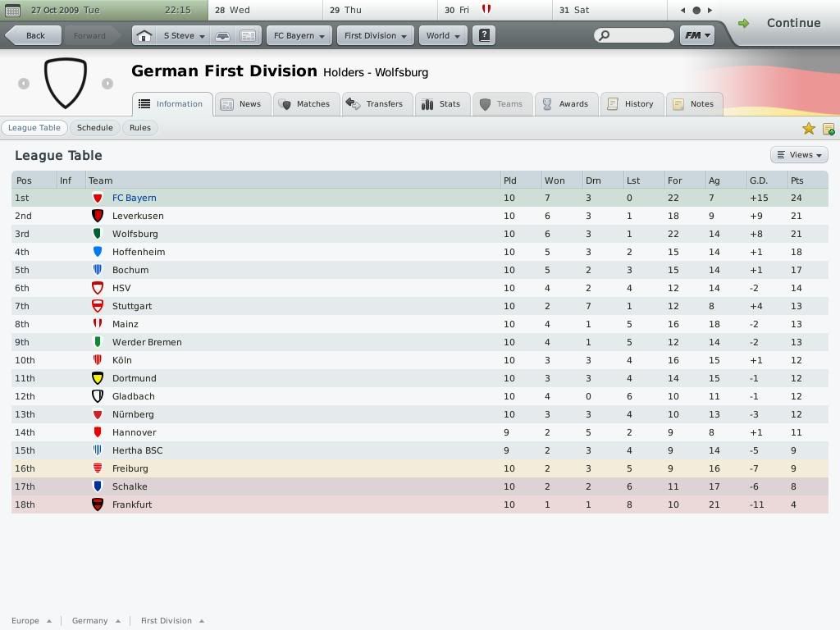Open the home screen icon
This screenshot has height=630, width=840.
tap(144, 36)
